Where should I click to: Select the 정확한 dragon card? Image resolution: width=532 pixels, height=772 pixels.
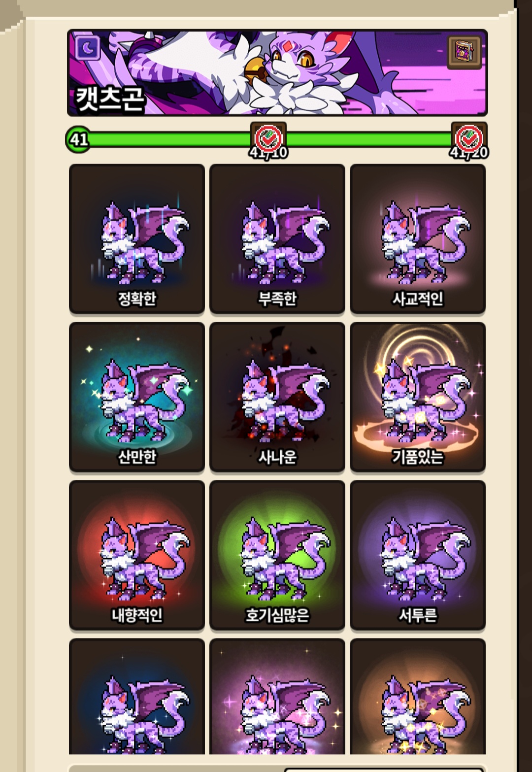pos(137,239)
